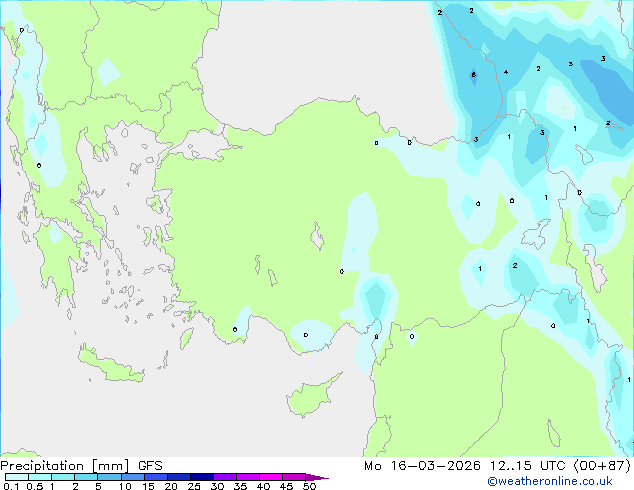Click the 40–45 mm magenta legend box
634x490 pixels.
pos(271,477)
